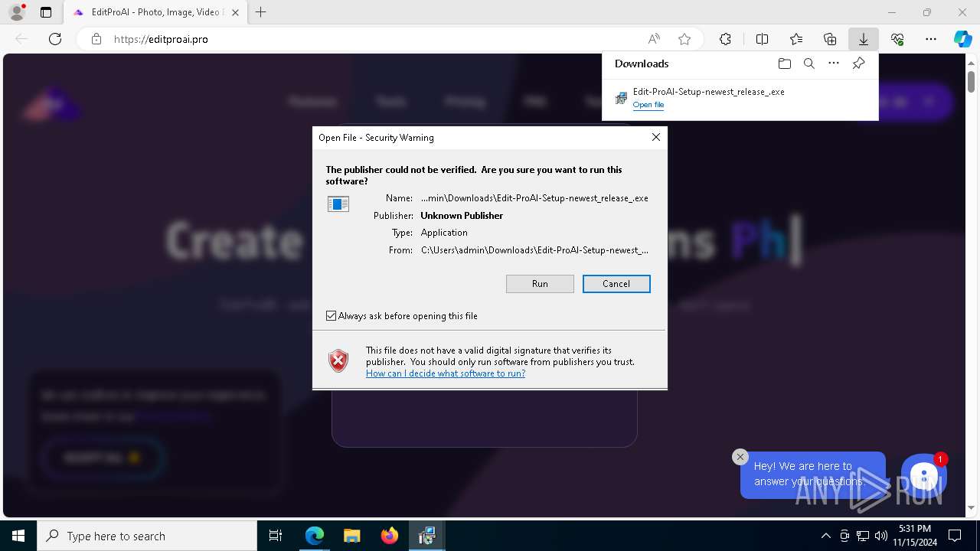980x551 pixels.
Task: Select the installer app on the taskbar
Action: pos(426,536)
